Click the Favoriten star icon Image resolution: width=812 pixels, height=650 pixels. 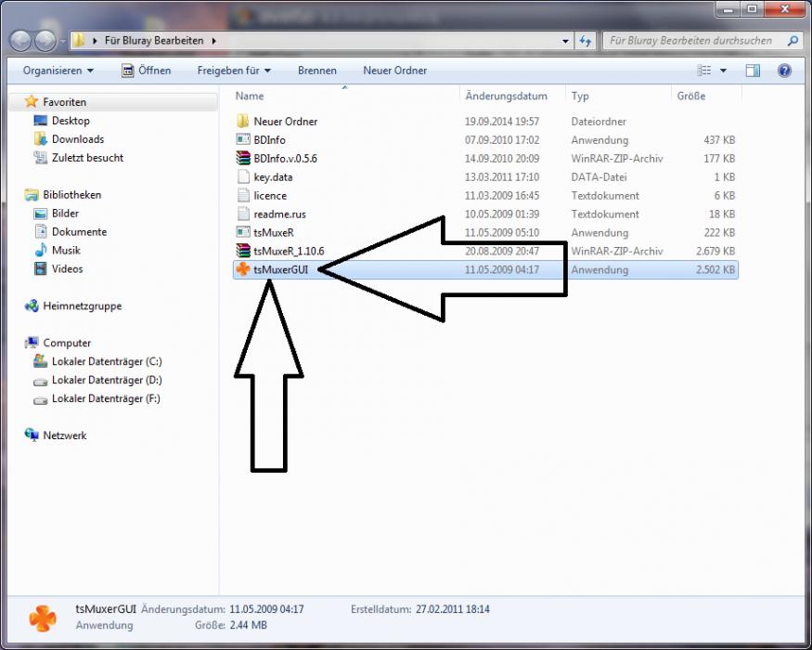click(x=31, y=101)
